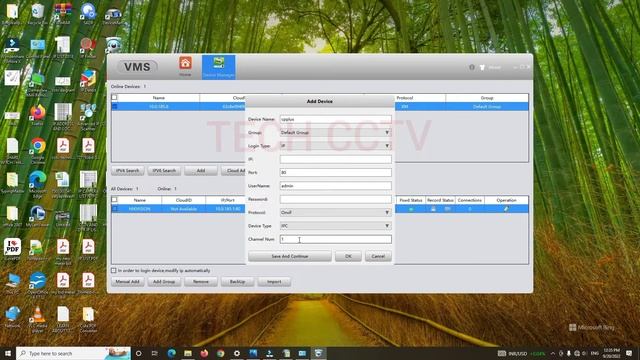Click the CloudID column header in All Devices
The width and height of the screenshot is (640, 360).
184,200
